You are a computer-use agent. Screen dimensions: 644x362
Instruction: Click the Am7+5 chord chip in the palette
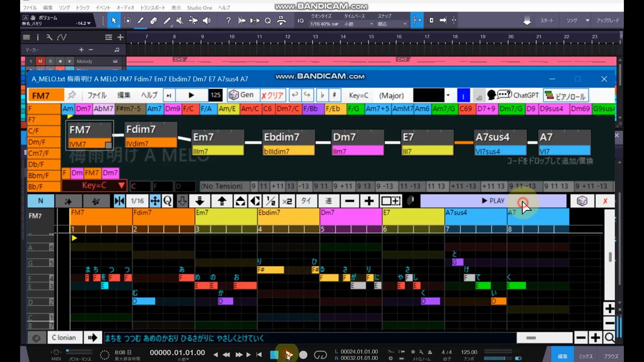(378, 109)
